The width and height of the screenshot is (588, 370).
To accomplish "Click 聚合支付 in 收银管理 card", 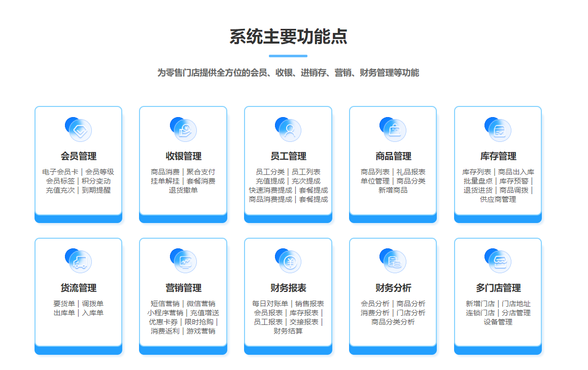I will 200,172.
